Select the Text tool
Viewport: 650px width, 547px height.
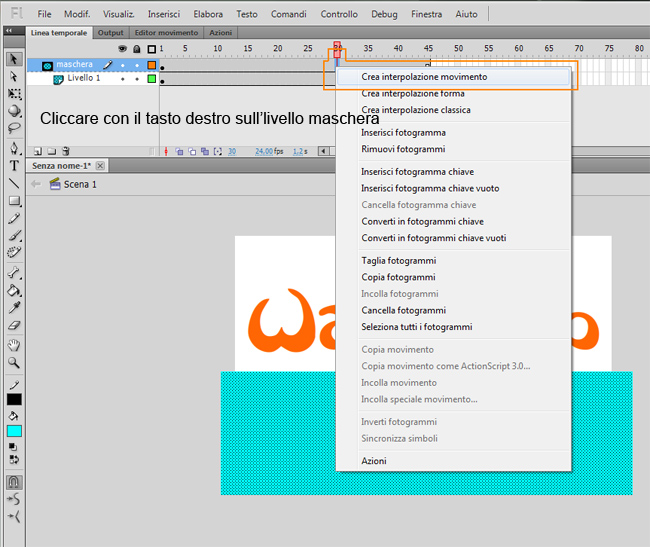(14, 166)
